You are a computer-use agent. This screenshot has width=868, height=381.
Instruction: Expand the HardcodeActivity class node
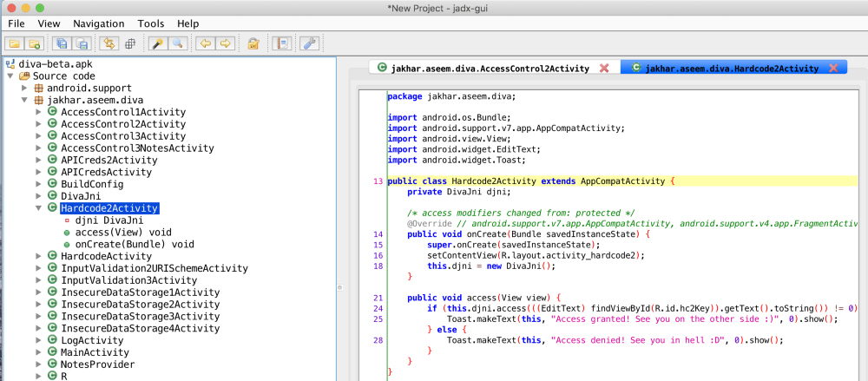pyautogui.click(x=38, y=256)
